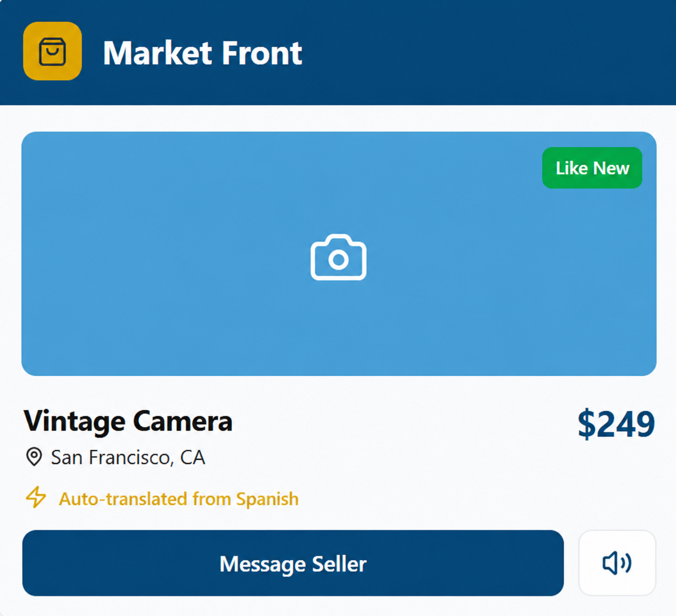Open the blue product photo placeholder
Viewport: 676px width, 616px height.
pos(339,254)
